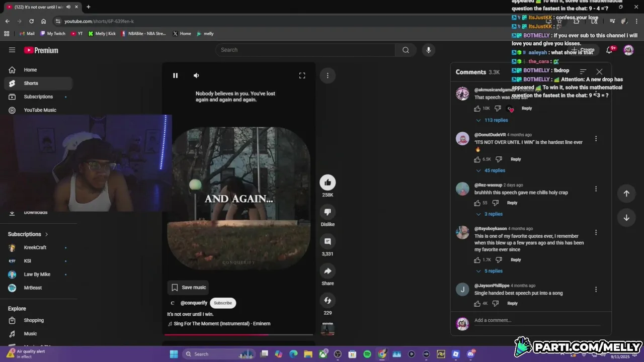Expand 3 replies under Rez-wassup
Screen dimensions: 644x362
click(x=489, y=214)
